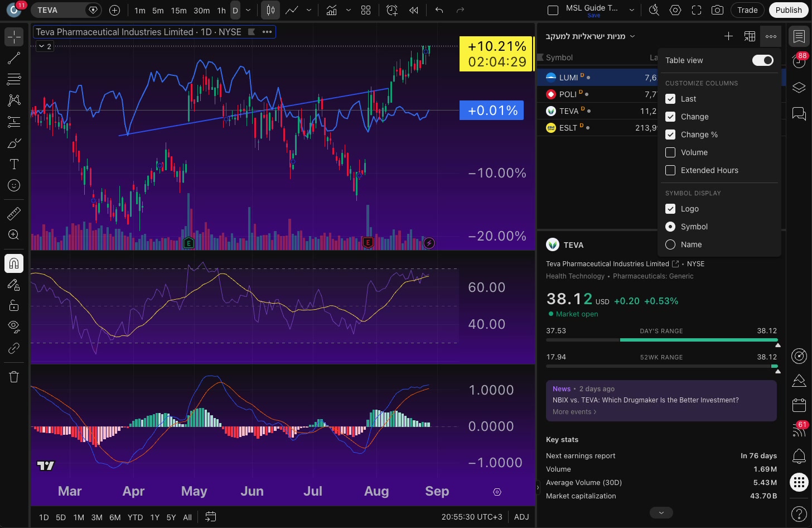Open watchlist three-dots settings menu
The height and width of the screenshot is (528, 812).
(x=771, y=36)
